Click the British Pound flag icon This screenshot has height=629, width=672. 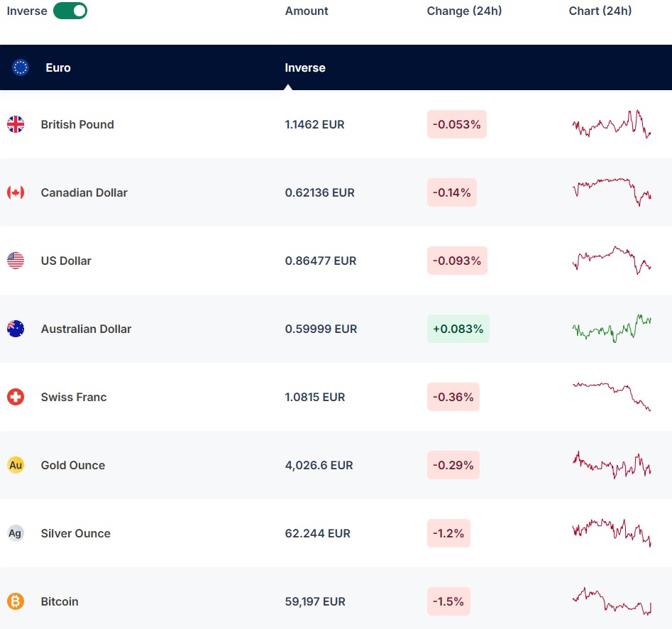tap(16, 124)
